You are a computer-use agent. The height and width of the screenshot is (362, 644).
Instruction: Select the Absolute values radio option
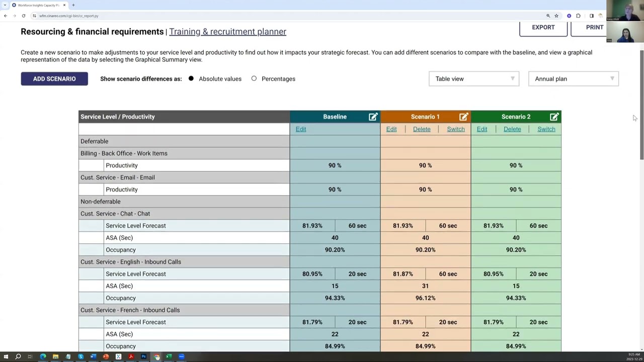pyautogui.click(x=191, y=79)
